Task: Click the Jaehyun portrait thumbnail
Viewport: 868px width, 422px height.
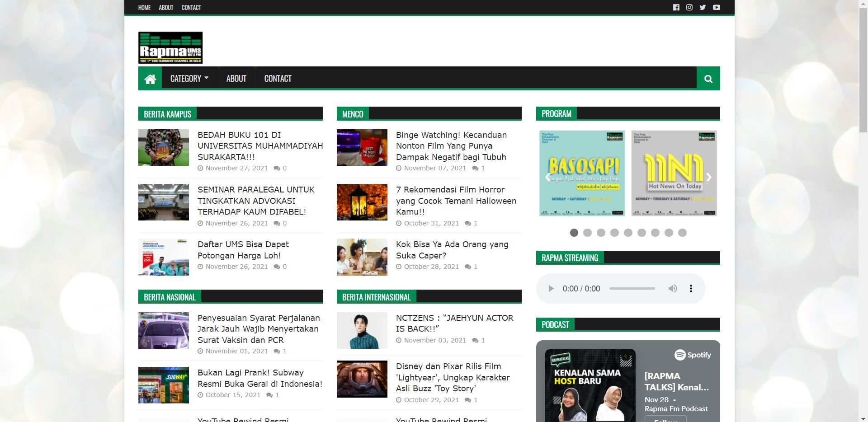Action: pos(362,331)
